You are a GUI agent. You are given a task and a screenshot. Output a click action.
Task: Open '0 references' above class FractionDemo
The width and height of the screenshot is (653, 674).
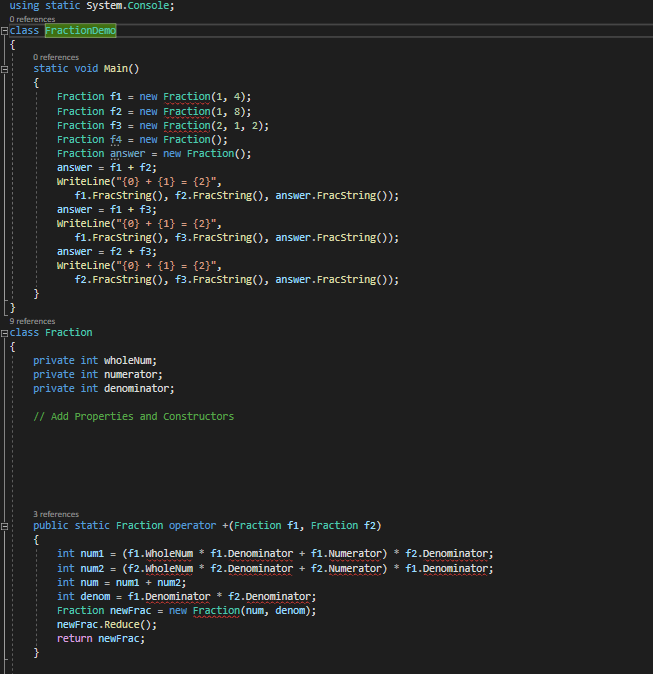(x=32, y=19)
